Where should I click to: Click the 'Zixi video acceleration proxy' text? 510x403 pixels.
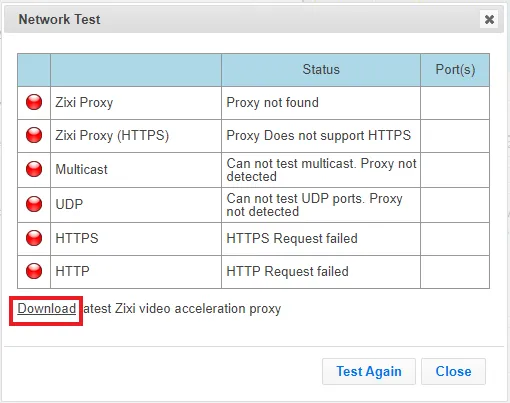coord(198,309)
